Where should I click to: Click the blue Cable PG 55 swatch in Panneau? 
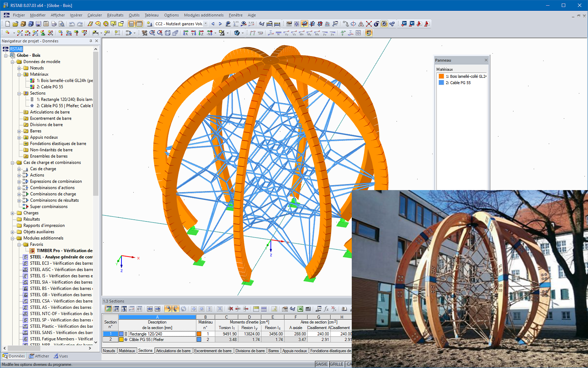pyautogui.click(x=441, y=83)
